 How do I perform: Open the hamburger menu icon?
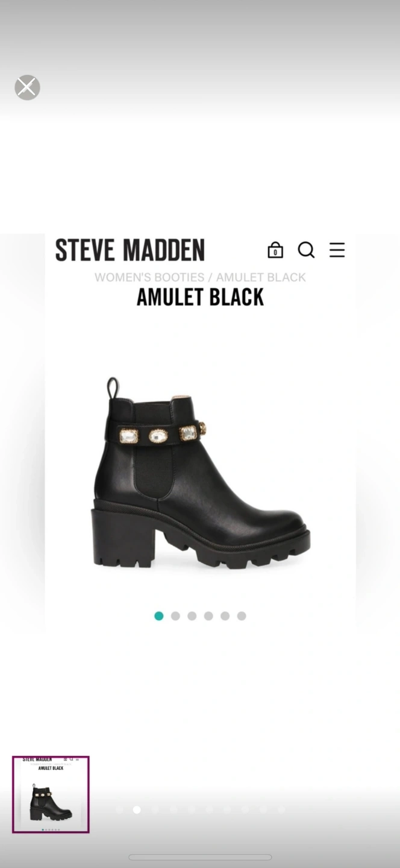337,250
